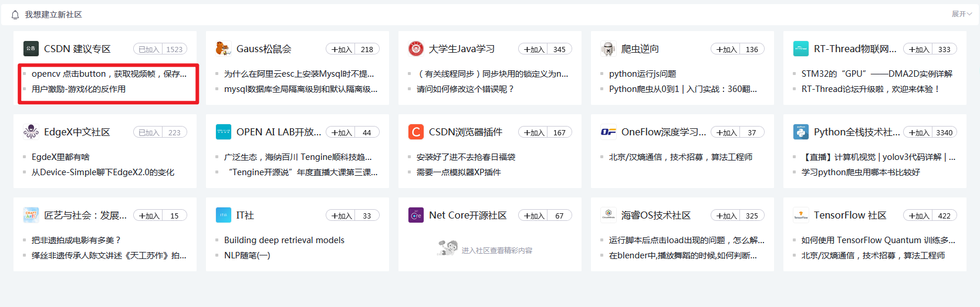
Task: Open the RT-Thread物联网 community logo
Action: coord(801,49)
